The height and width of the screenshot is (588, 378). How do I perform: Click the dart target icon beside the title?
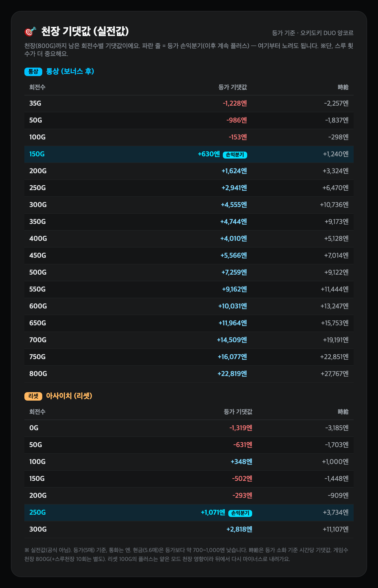click(30, 32)
